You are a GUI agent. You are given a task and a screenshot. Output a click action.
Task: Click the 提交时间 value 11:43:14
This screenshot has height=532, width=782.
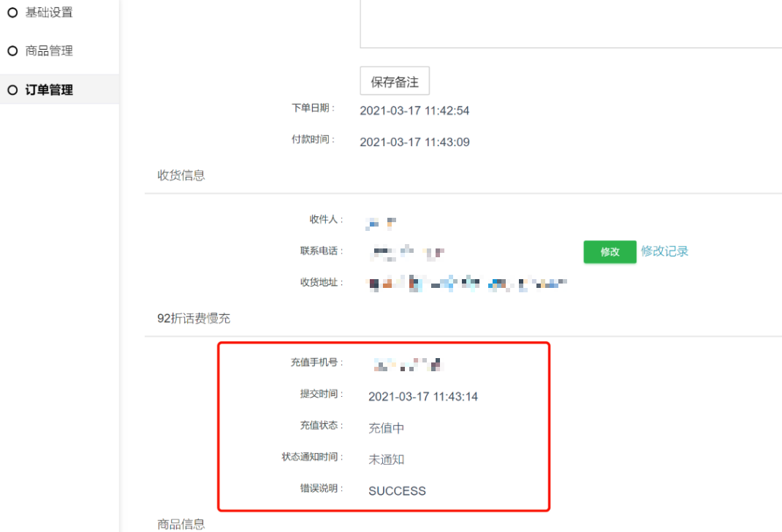coord(422,396)
